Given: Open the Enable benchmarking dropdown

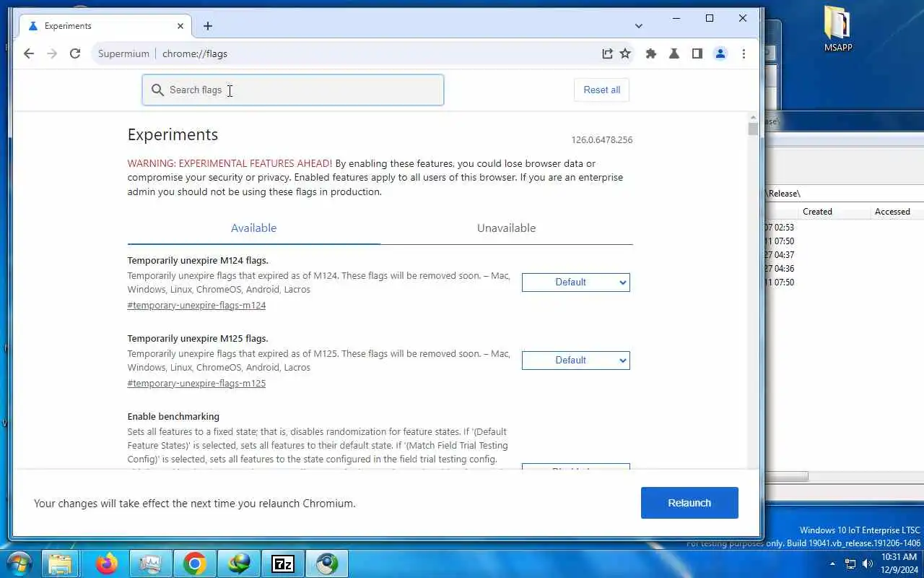Looking at the screenshot, I should tap(576, 466).
